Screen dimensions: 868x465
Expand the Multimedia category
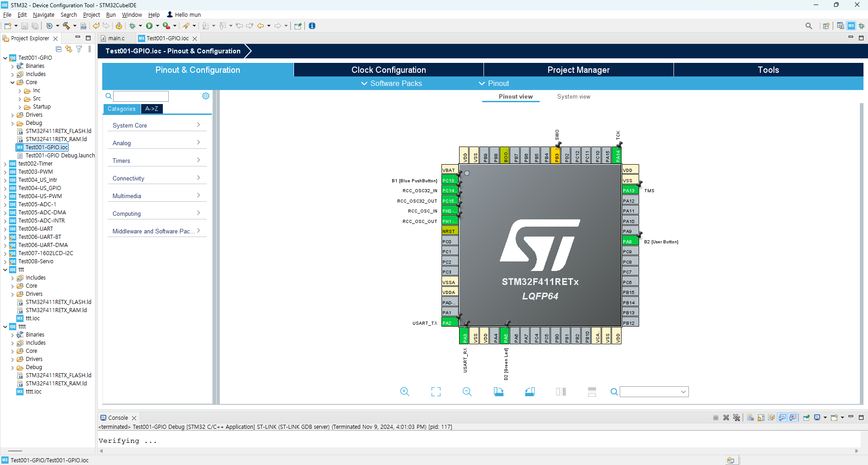tap(157, 196)
